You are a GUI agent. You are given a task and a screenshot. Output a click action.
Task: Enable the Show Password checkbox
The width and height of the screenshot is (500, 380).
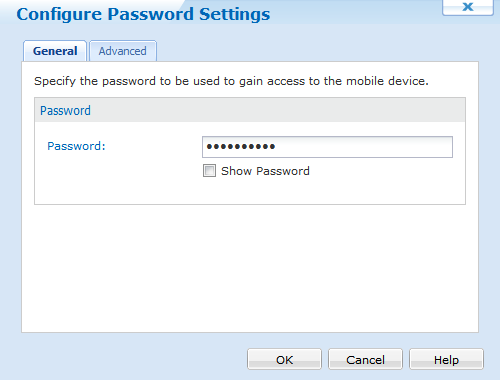click(x=209, y=171)
